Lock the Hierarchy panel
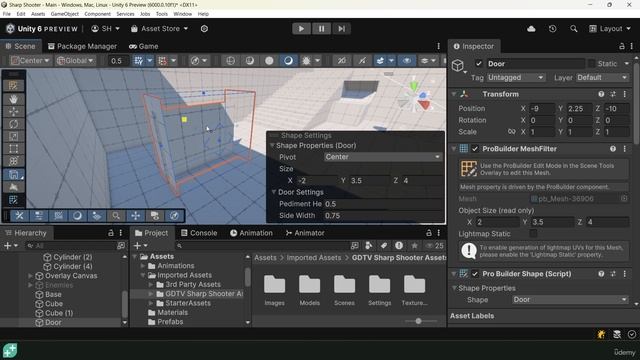 [111, 233]
